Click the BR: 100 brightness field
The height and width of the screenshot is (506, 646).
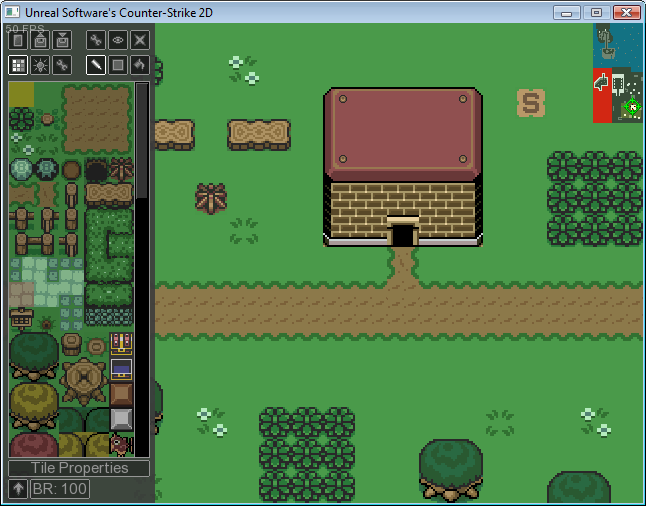(60, 489)
